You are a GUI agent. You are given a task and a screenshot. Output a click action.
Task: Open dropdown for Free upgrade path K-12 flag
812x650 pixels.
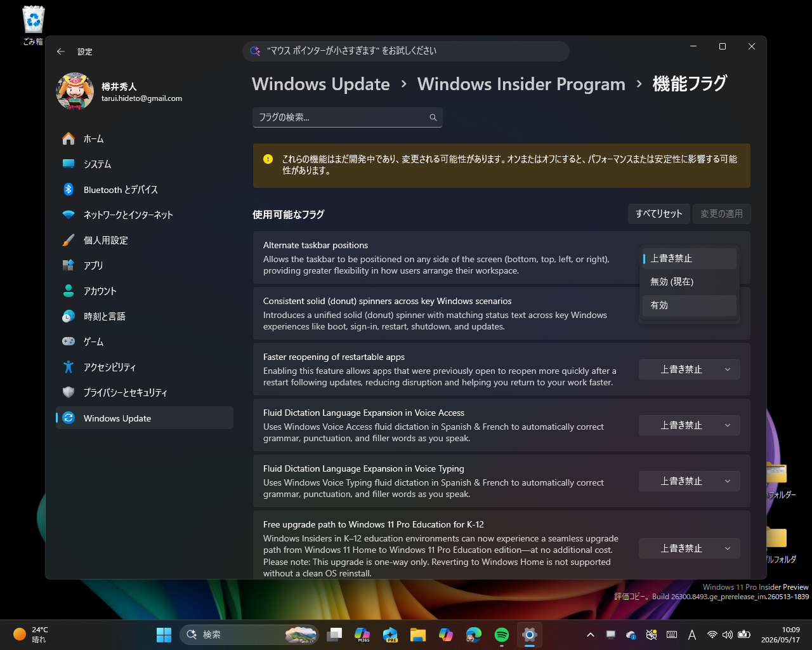tap(690, 548)
